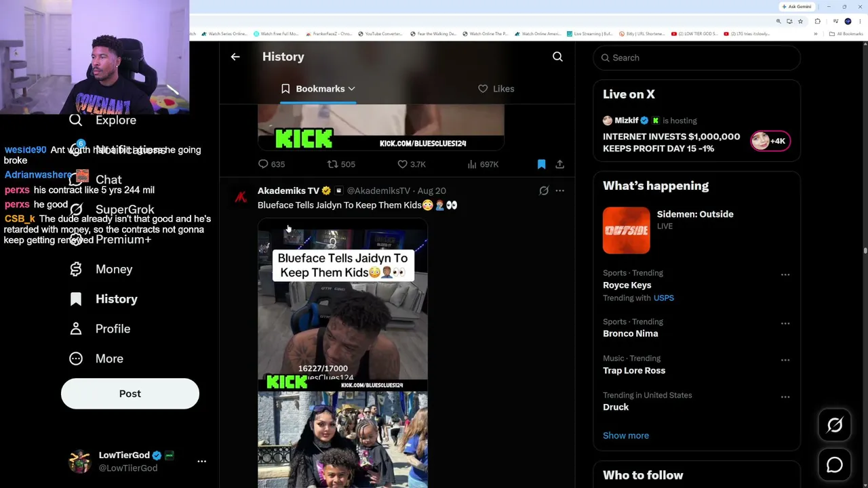Open the All Bookmarks folder
This screenshot has width=868, height=488.
click(x=848, y=34)
